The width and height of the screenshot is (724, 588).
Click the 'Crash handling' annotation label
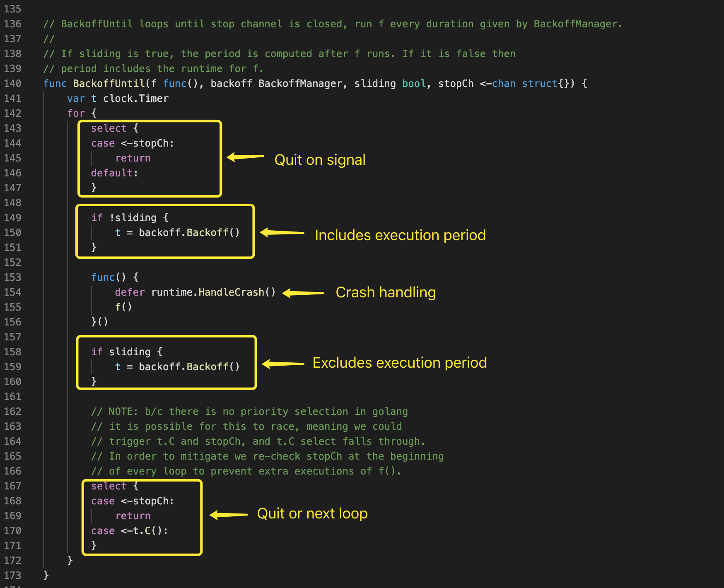coord(386,292)
